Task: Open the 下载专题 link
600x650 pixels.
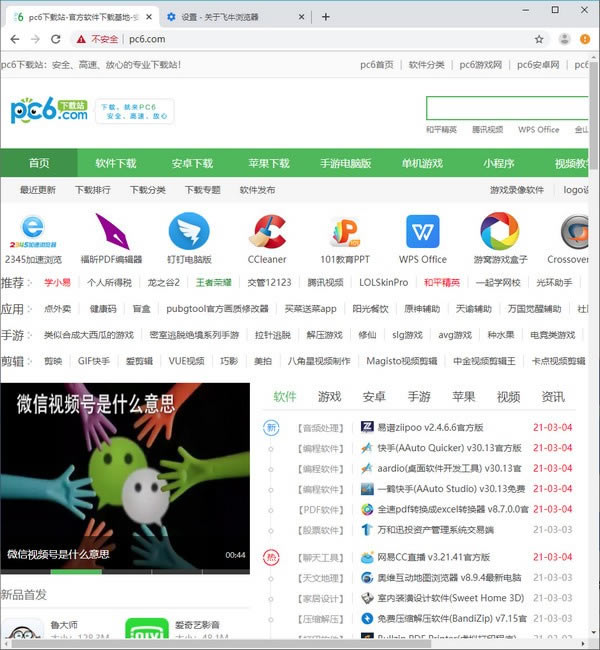Action: coord(203,190)
